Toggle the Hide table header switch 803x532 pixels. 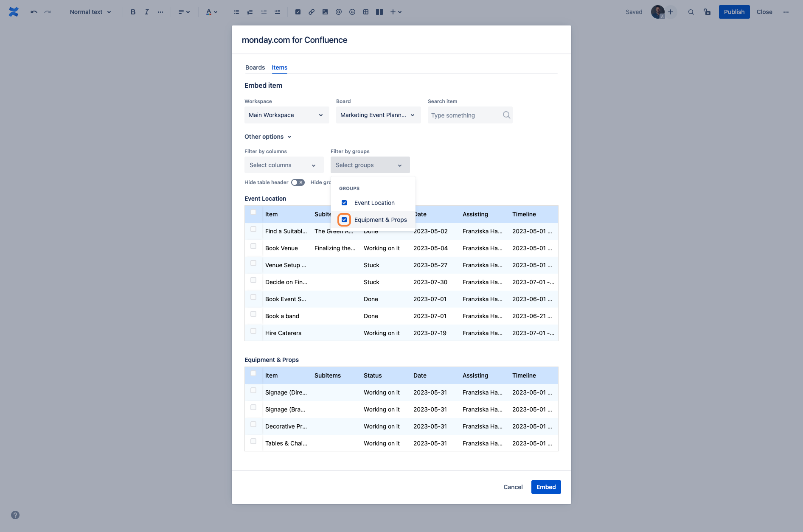[x=298, y=182]
